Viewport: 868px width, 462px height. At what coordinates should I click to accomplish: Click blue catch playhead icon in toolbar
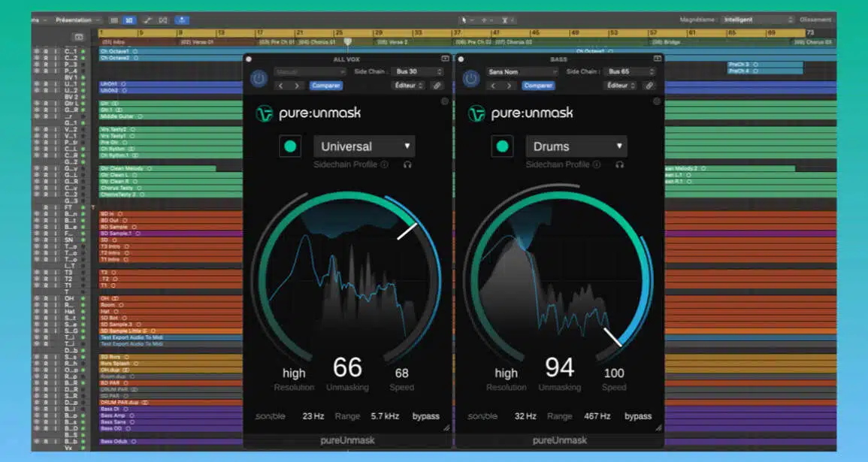tap(182, 20)
